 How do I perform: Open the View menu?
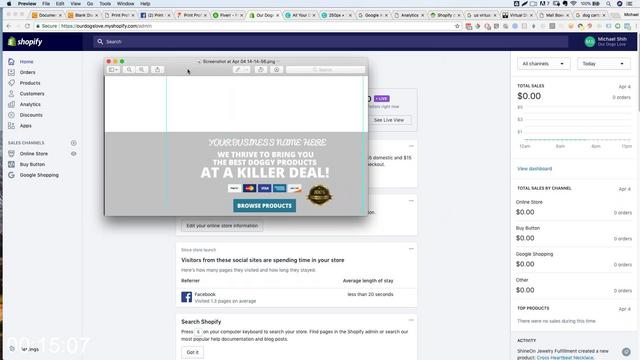(x=76, y=4)
